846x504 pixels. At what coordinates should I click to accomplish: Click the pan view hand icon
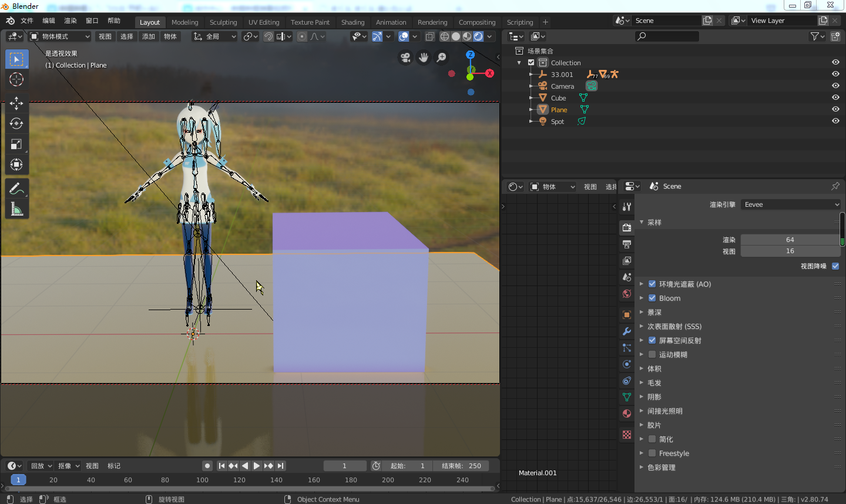(x=424, y=58)
